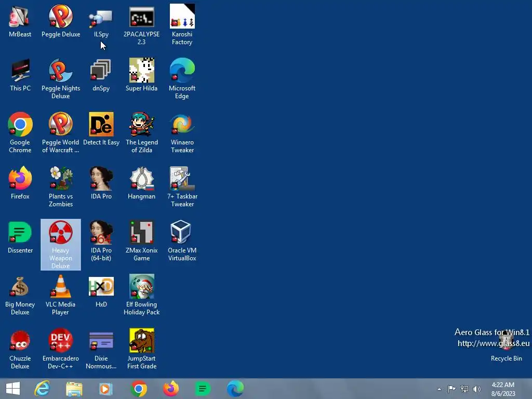Select 7+ Taskbar Tweaker icon
This screenshot has height=399, width=532.
click(182, 187)
